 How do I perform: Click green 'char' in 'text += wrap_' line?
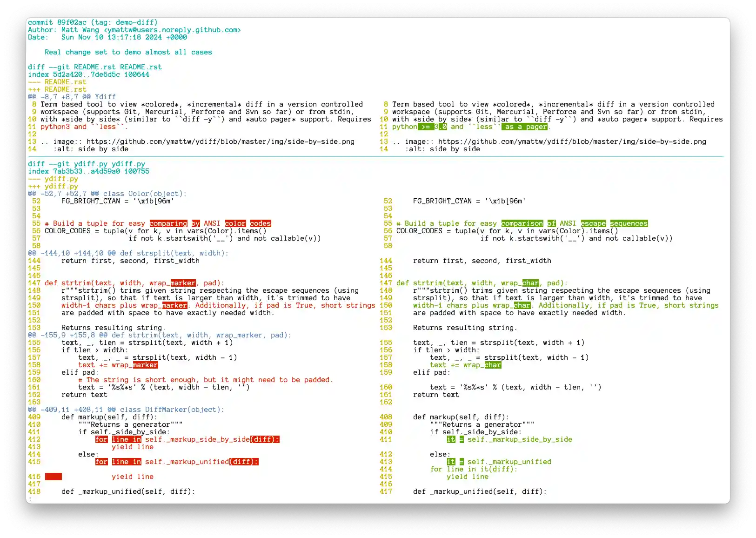tap(493, 365)
